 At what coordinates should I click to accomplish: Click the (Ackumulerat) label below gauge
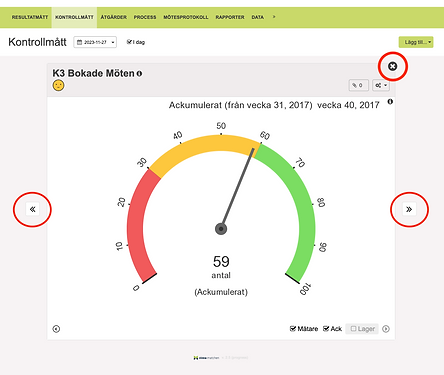click(221, 292)
